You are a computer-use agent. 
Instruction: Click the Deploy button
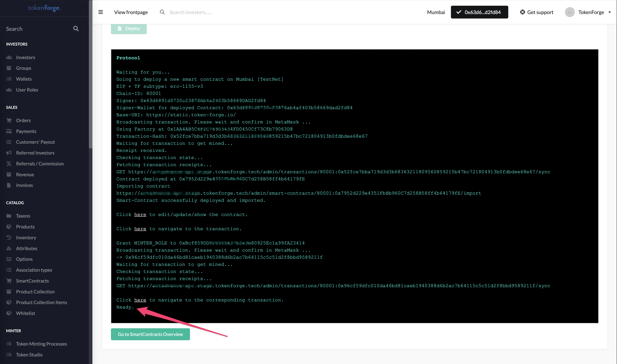129,28
